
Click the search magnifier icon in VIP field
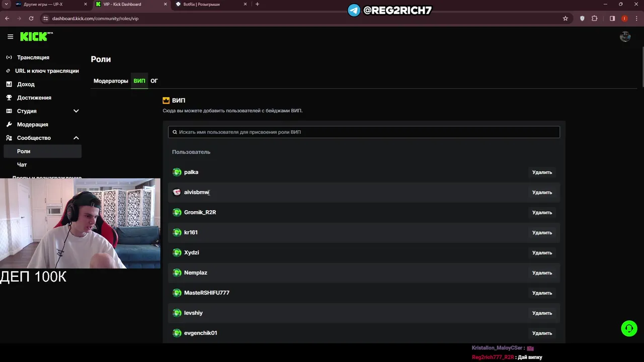click(175, 132)
